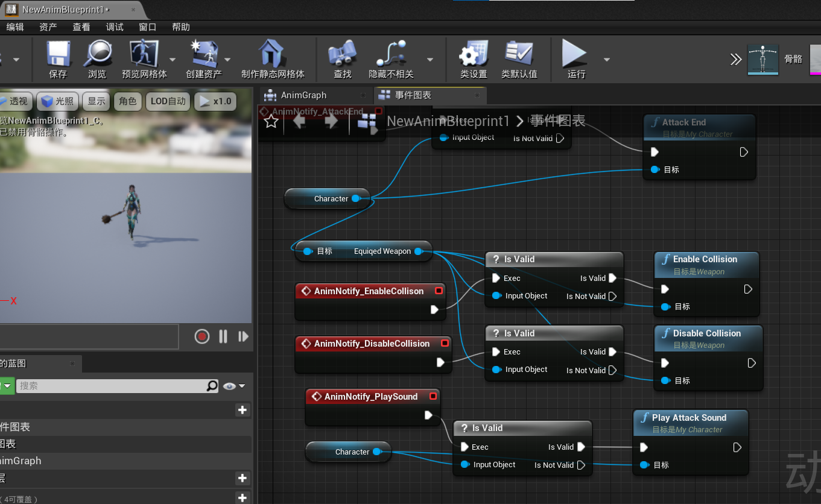The height and width of the screenshot is (504, 821).
Task: Change playback speed x1.0 button
Action: coord(216,101)
